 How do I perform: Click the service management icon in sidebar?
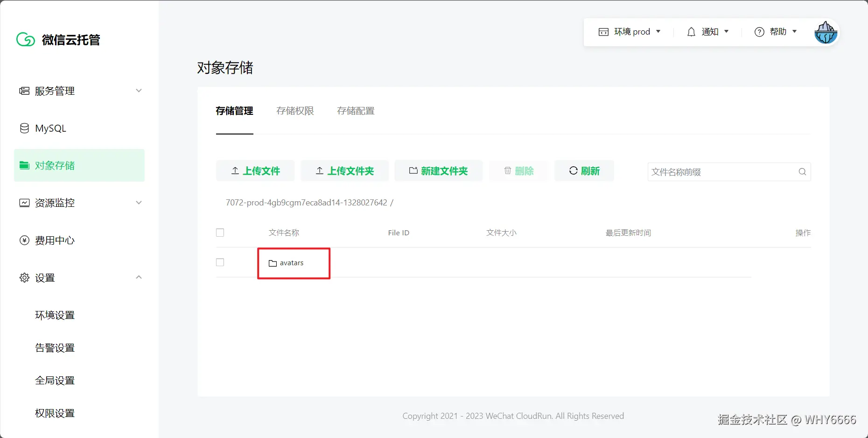(24, 91)
